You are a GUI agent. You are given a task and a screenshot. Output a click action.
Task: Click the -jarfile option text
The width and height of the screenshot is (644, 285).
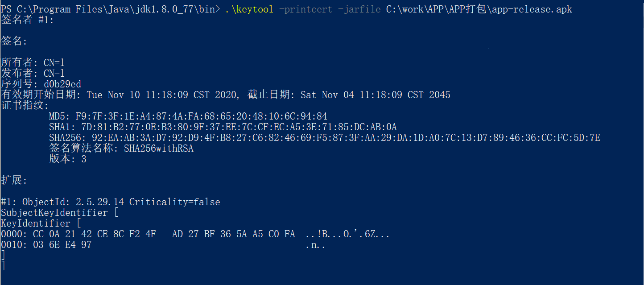(x=359, y=9)
